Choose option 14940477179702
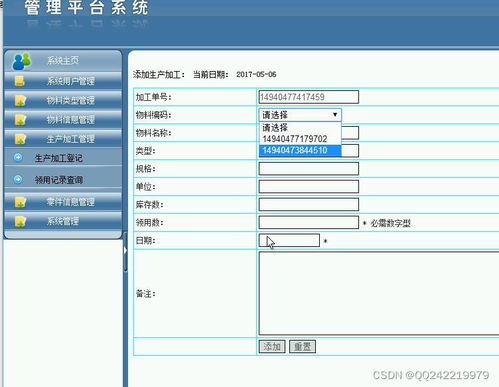The image size is (499, 387). pos(300,139)
